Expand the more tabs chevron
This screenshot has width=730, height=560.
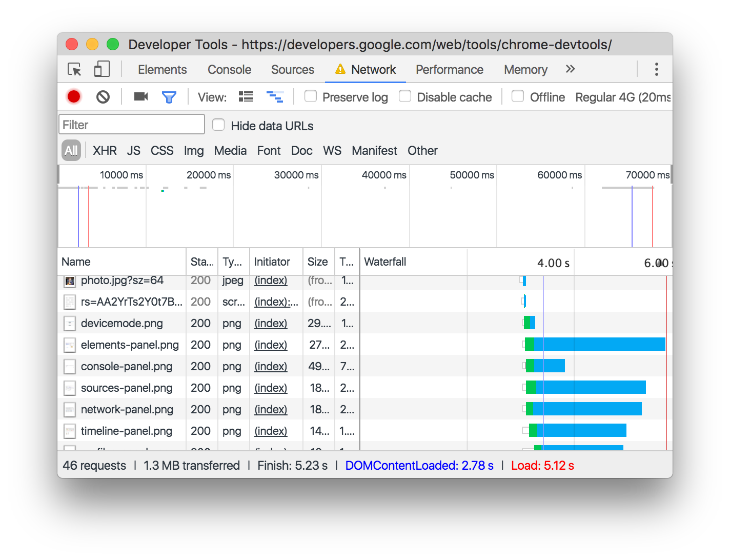[x=570, y=69]
